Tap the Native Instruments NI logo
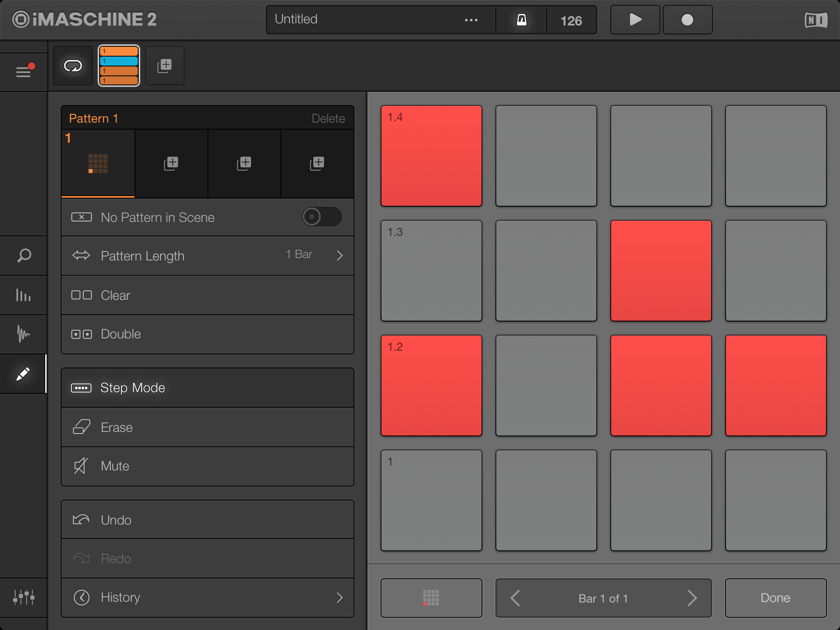The width and height of the screenshot is (840, 630). [x=816, y=20]
